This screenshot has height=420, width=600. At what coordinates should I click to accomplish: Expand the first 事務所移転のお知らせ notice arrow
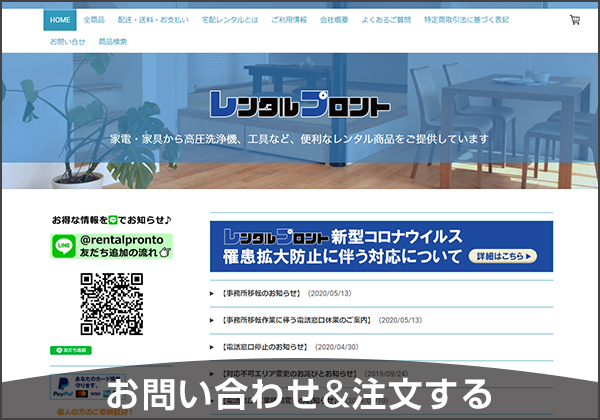tap(213, 294)
